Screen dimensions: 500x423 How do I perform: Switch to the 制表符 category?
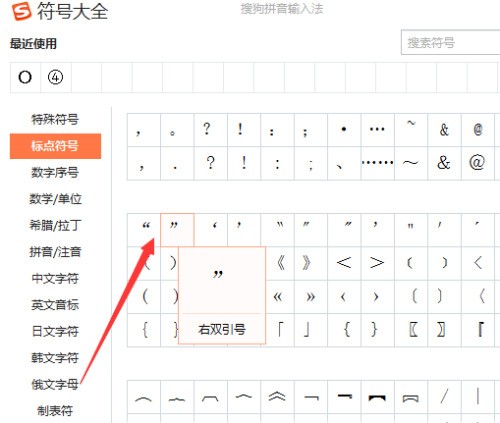55,411
